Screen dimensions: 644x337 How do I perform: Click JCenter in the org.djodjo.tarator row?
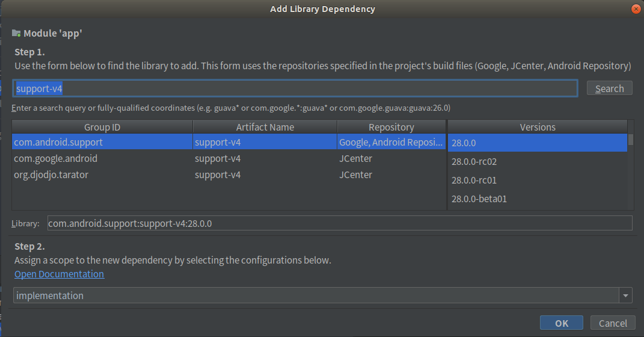(391, 175)
